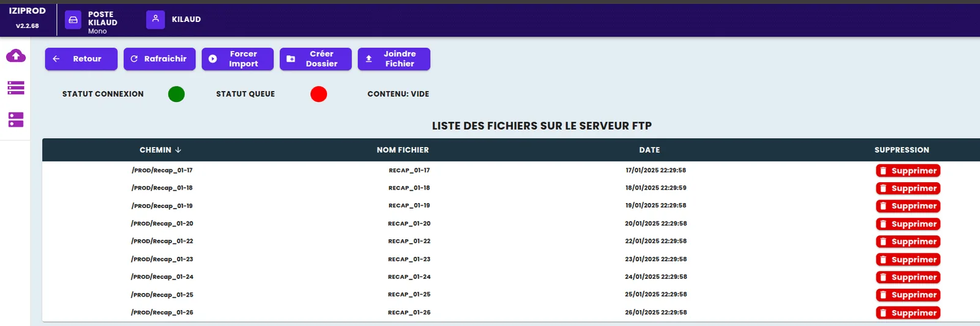Click the date 19/01/2025 22:29:58
This screenshot has height=326, width=980.
point(656,206)
